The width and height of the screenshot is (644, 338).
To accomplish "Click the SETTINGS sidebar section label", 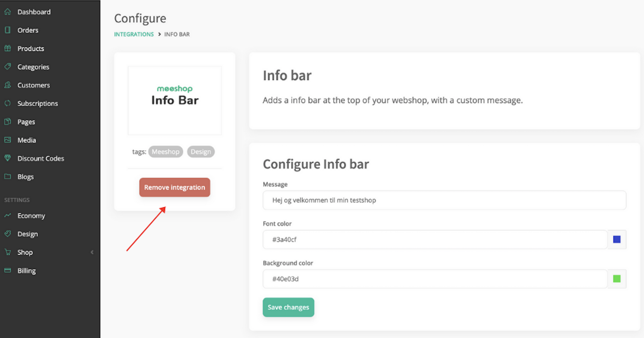I will point(17,200).
